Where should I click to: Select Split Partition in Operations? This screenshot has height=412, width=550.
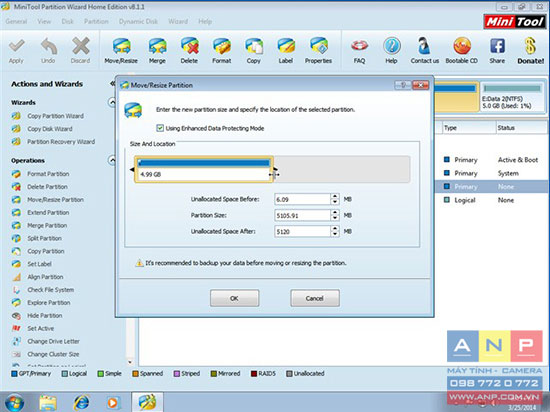pyautogui.click(x=45, y=238)
